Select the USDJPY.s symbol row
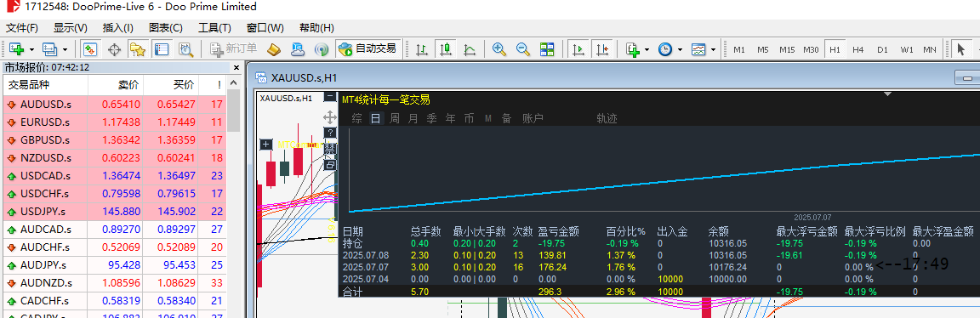980x318 pixels. pos(115,212)
